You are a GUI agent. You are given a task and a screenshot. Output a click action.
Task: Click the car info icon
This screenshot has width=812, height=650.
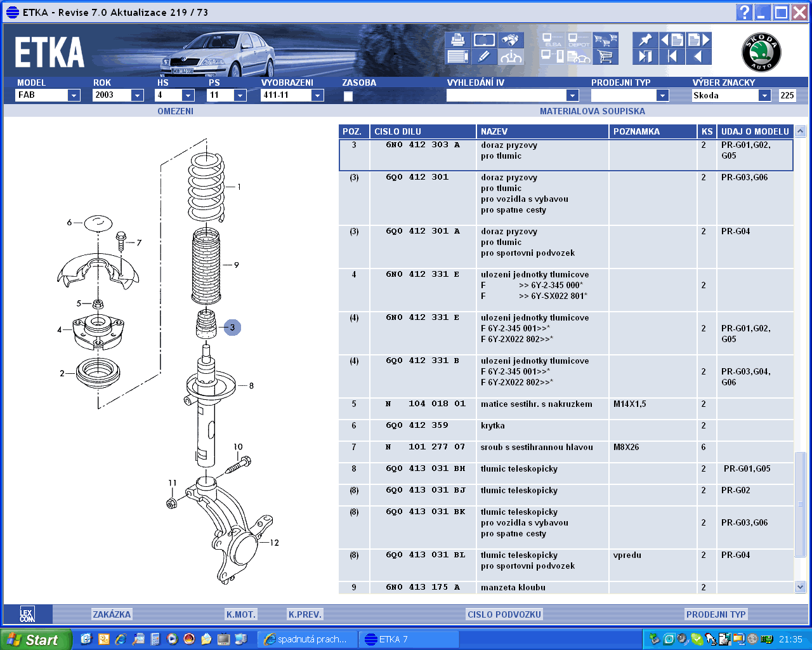[511, 56]
